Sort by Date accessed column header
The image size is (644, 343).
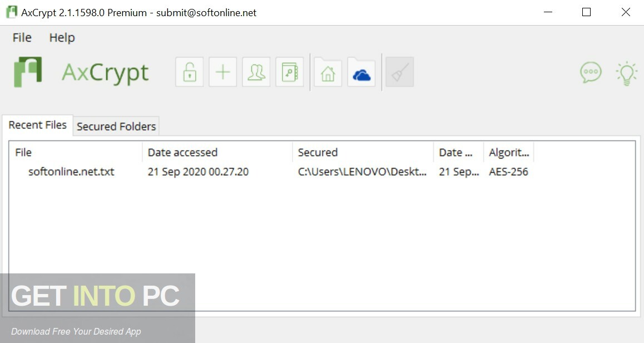click(217, 152)
